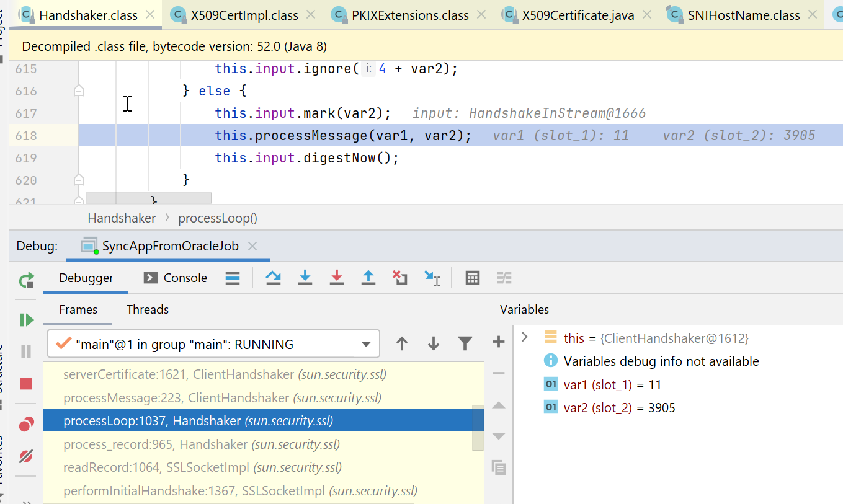Add a new watch with plus button

click(x=499, y=342)
